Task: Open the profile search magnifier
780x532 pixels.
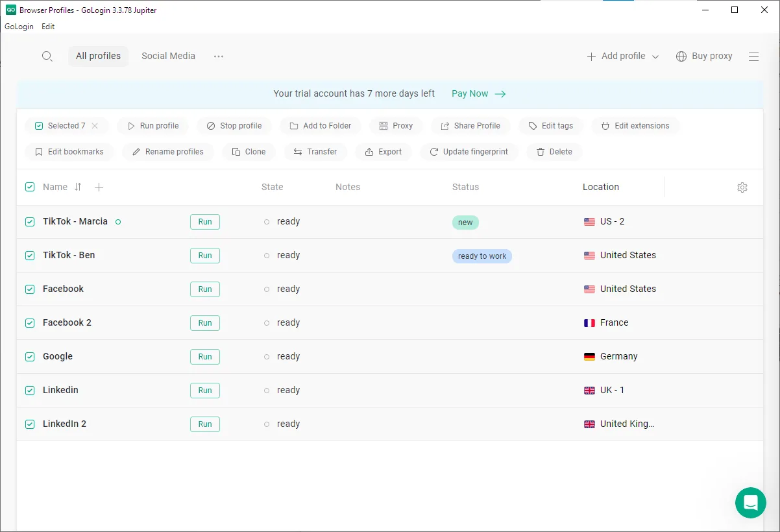Action: click(47, 56)
